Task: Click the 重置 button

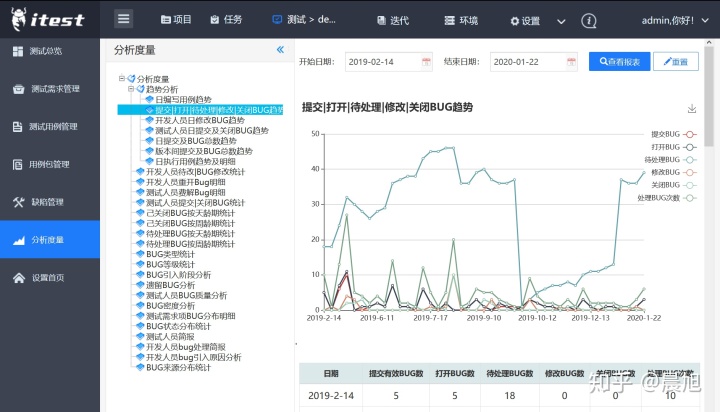Action: click(x=676, y=62)
